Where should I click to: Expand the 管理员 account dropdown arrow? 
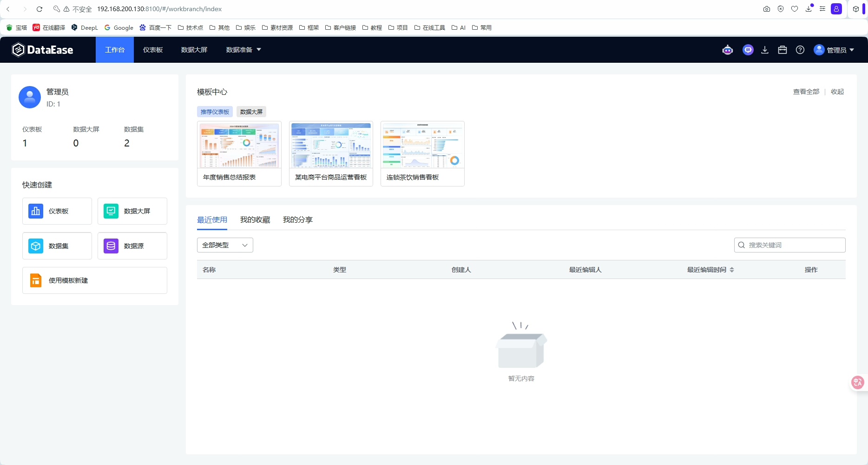click(852, 50)
